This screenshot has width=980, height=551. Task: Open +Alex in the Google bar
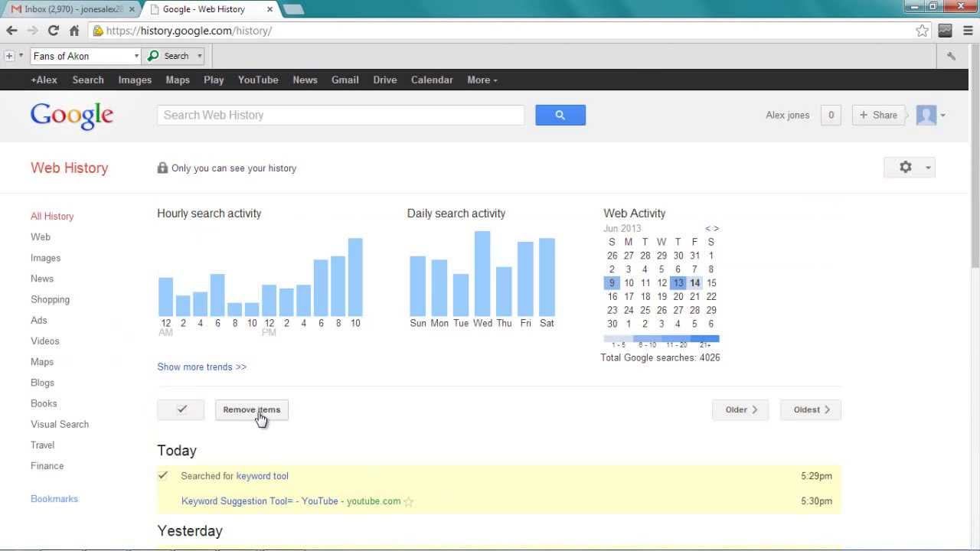44,80
